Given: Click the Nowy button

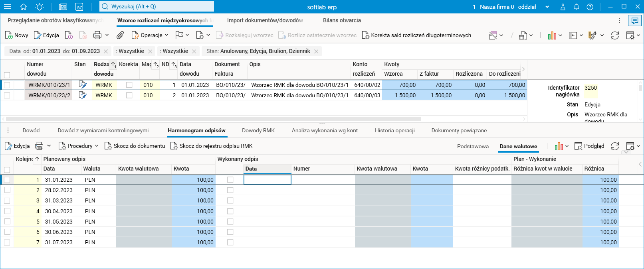Looking at the screenshot, I should [x=17, y=35].
